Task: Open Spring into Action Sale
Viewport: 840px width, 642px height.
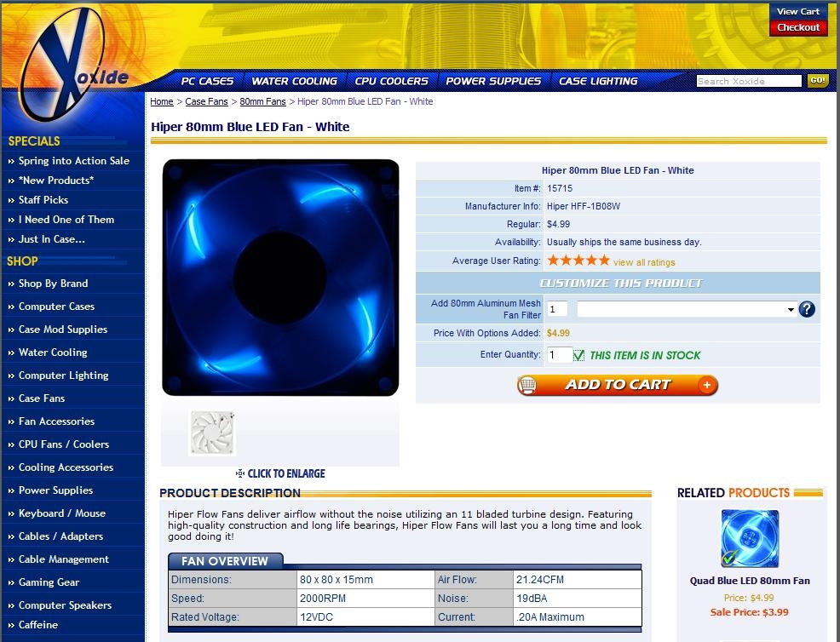Action: [x=74, y=161]
